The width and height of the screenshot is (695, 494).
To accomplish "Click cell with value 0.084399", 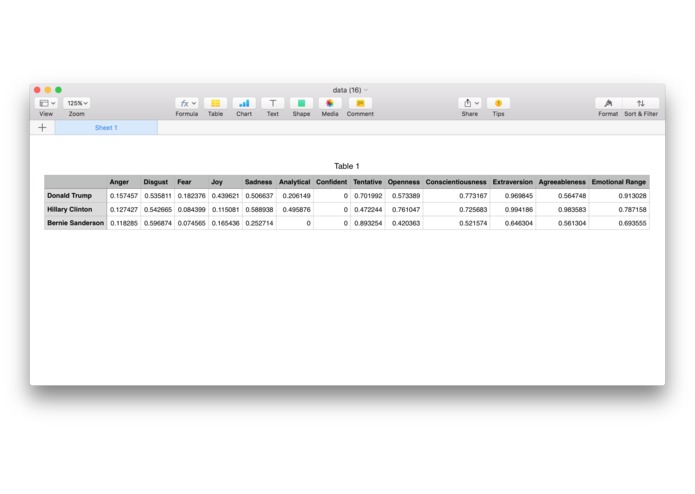I will 191,210.
